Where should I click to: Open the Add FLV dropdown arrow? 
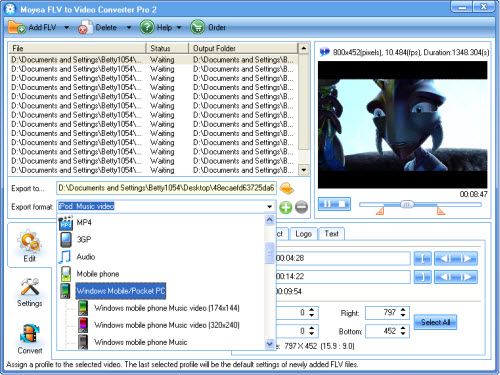tap(67, 28)
